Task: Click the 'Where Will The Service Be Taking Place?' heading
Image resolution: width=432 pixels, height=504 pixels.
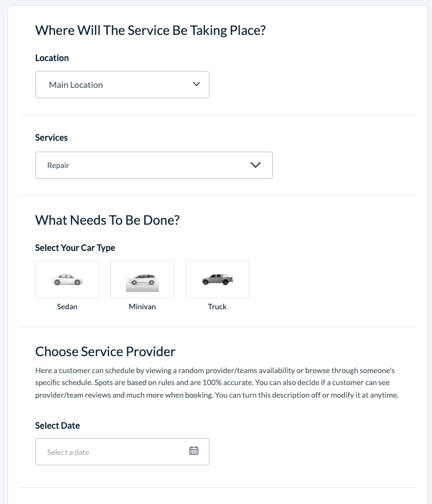Action: pos(150,30)
